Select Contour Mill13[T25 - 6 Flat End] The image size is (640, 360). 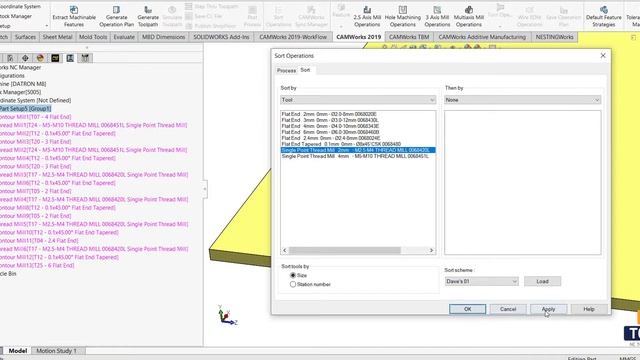37,265
